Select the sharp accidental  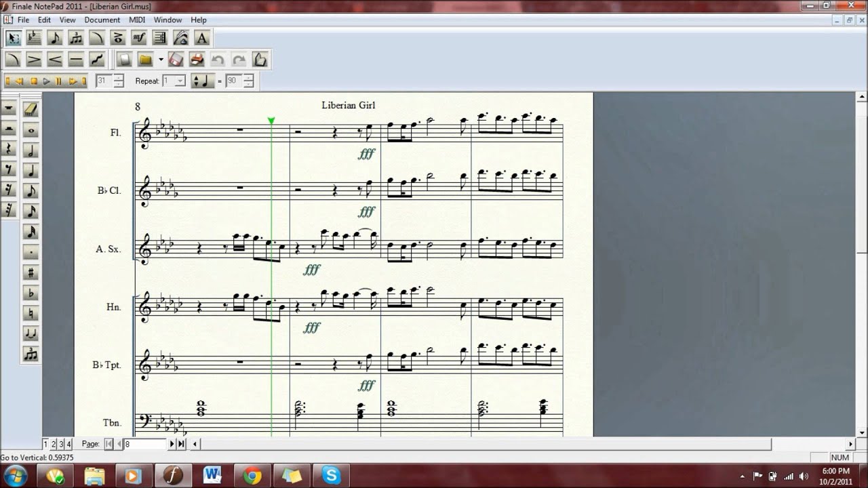pos(31,273)
